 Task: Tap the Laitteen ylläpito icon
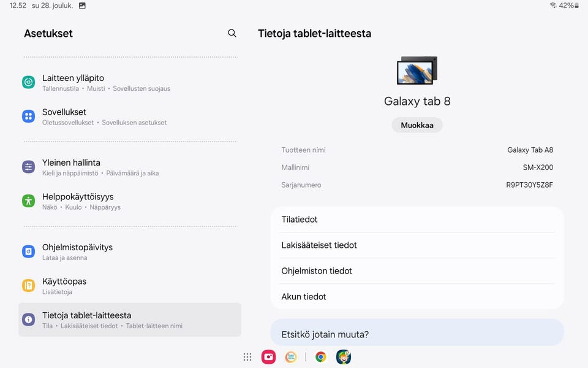(x=29, y=82)
